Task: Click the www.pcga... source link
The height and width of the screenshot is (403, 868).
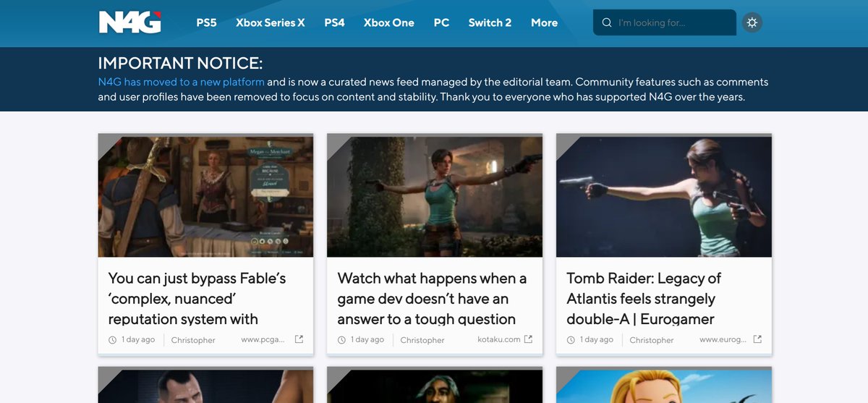Action: coord(263,339)
